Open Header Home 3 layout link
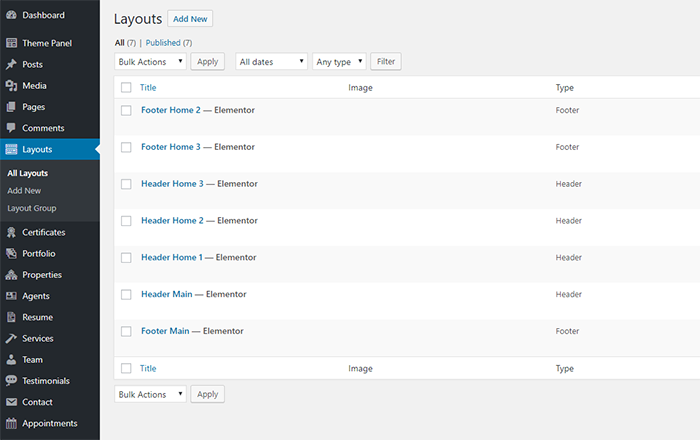The image size is (700, 440). [172, 184]
